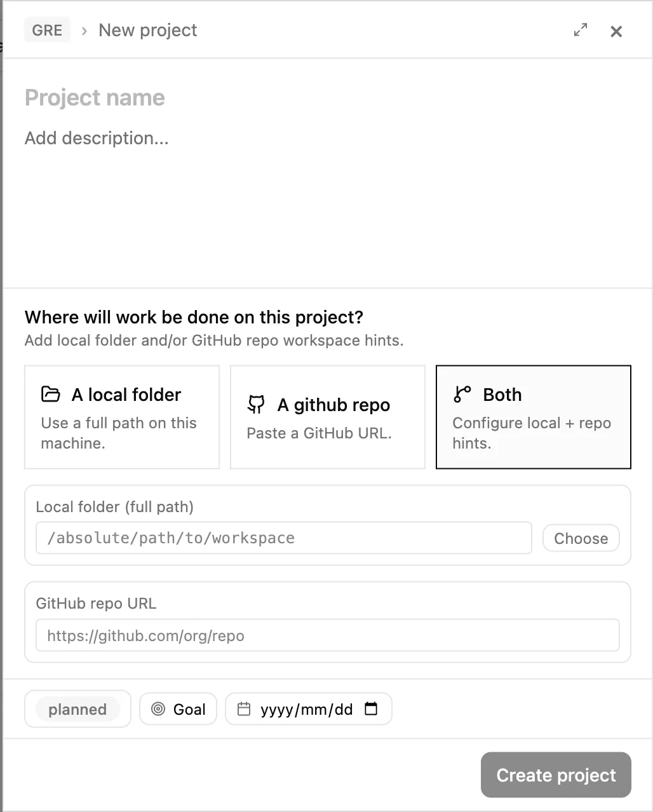Close the New project dialog with the X icon
653x812 pixels.
pos(616,31)
